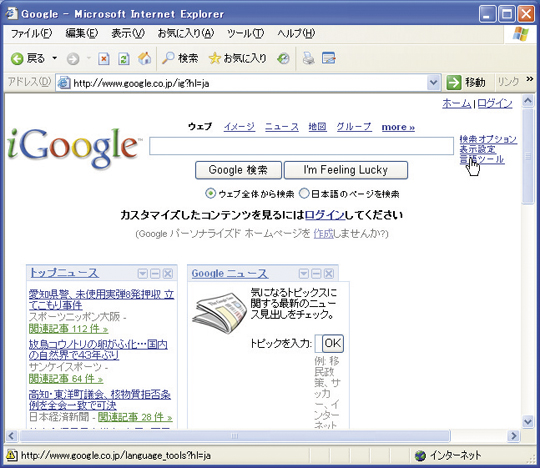Viewport: 540px width, 468px height.
Task: Open the お気に入り(A) menu
Action: coord(186,33)
